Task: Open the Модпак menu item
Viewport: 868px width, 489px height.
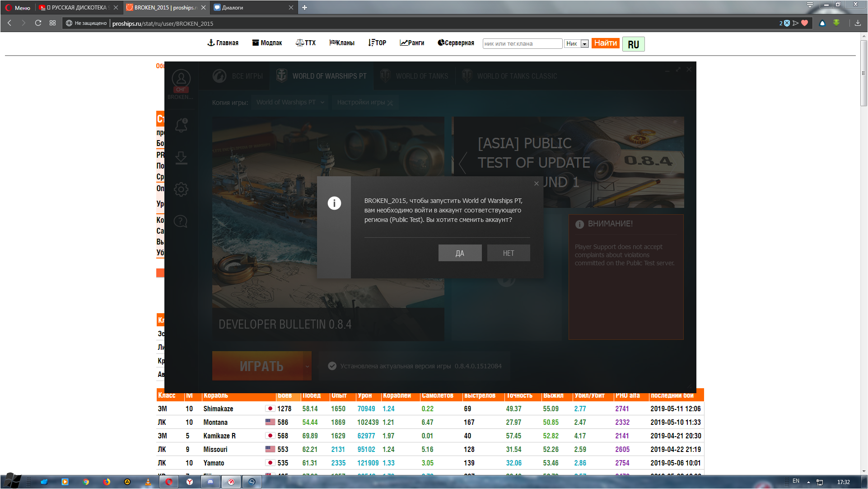Action: [267, 43]
